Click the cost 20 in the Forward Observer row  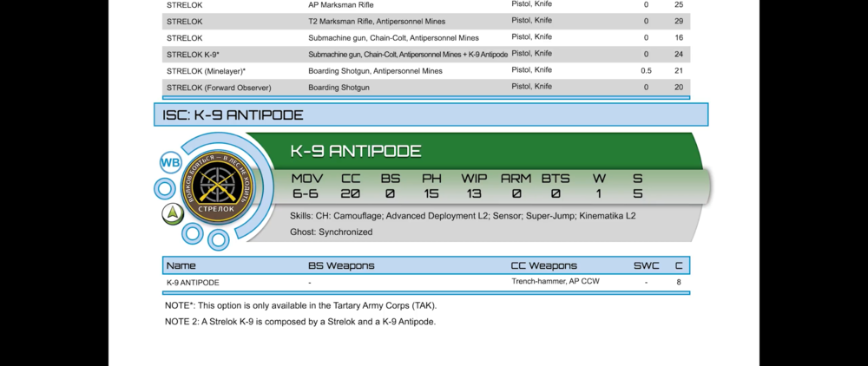(x=679, y=88)
